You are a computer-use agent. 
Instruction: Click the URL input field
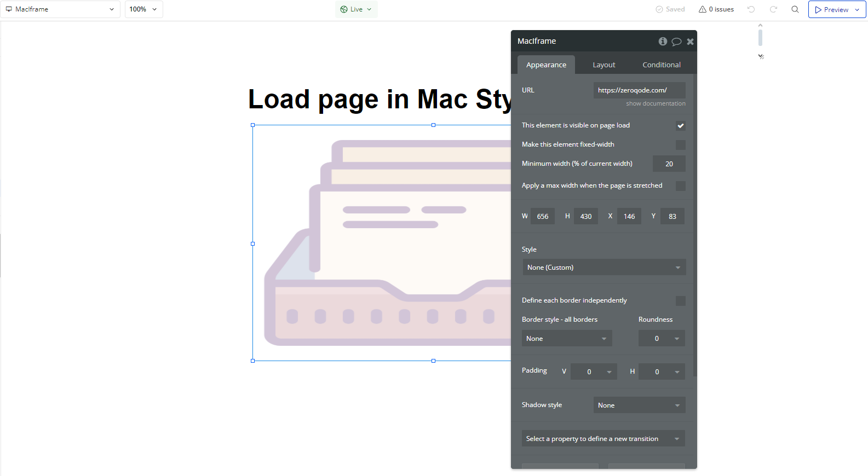639,90
